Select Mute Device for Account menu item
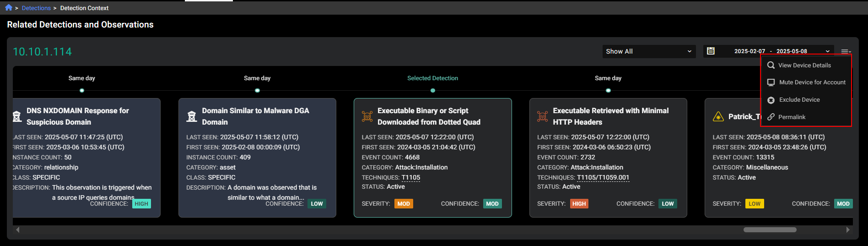 click(x=812, y=82)
